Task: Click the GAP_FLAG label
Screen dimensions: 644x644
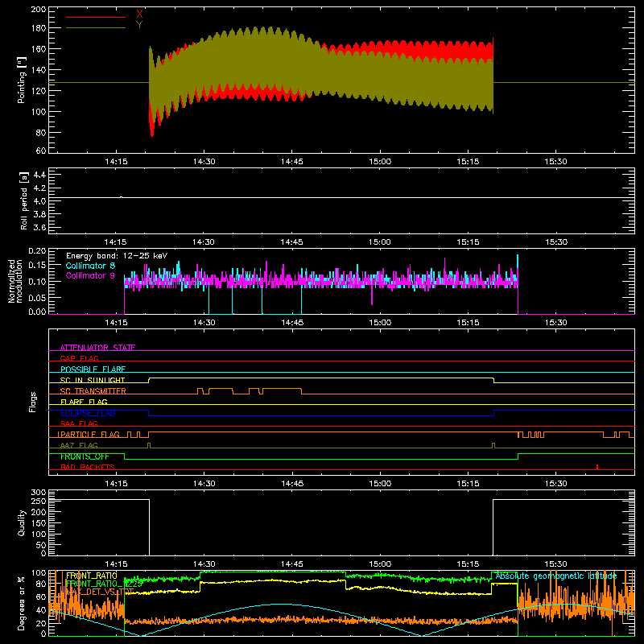Action: 79,358
